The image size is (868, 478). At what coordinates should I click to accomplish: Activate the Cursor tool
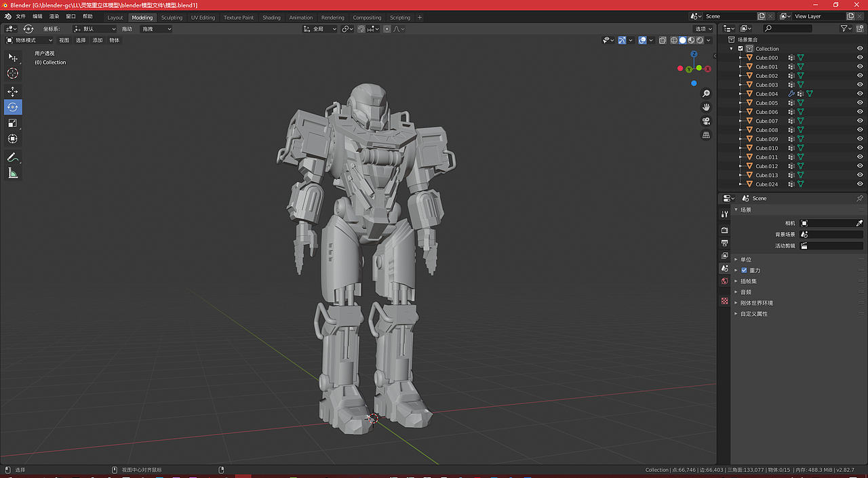click(x=13, y=73)
